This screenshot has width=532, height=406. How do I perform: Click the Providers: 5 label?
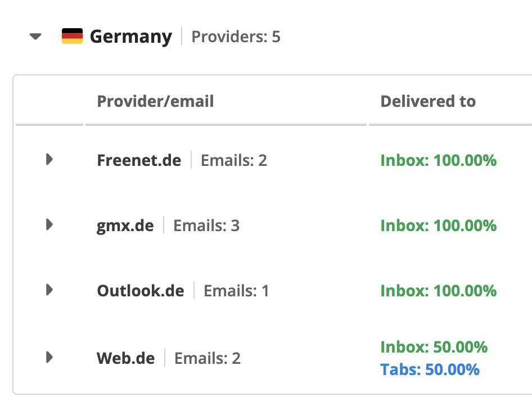click(236, 37)
